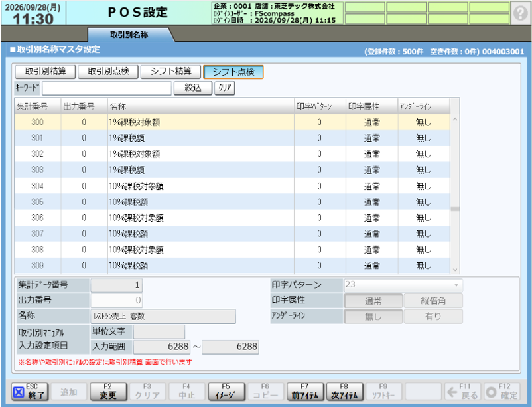The width and height of the screenshot is (532, 407).
Task: Click the 絞込 filter button
Action: tap(193, 88)
